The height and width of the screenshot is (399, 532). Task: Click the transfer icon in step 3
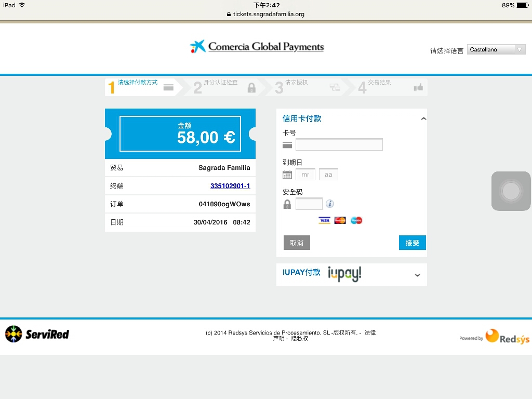[335, 87]
